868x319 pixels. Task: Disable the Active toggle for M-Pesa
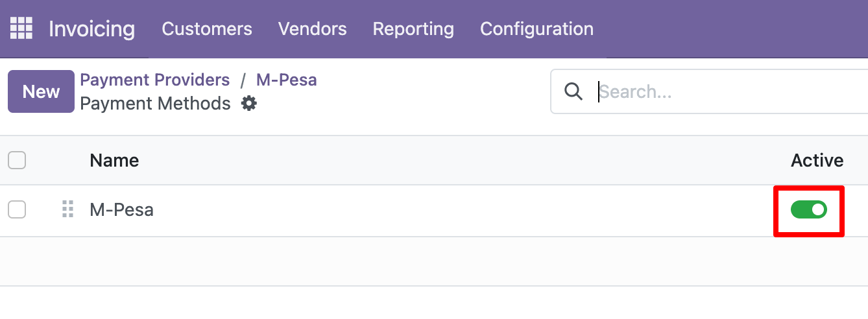pos(808,209)
